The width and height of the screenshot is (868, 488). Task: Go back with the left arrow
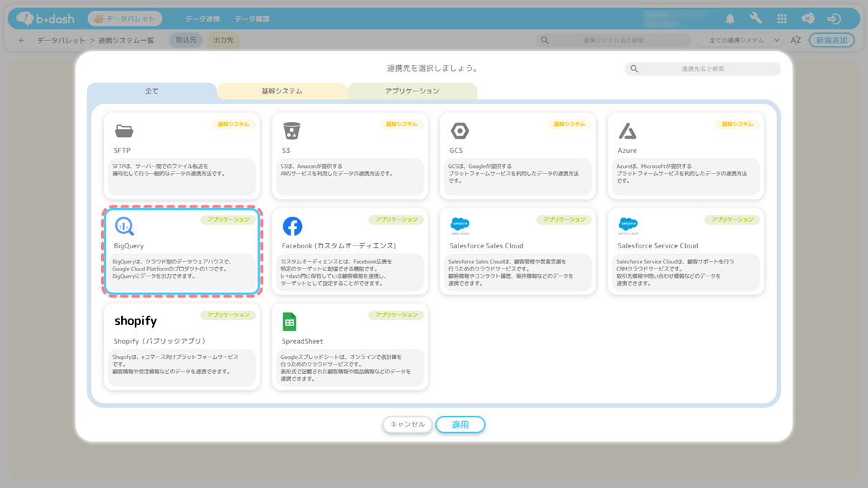click(x=22, y=40)
